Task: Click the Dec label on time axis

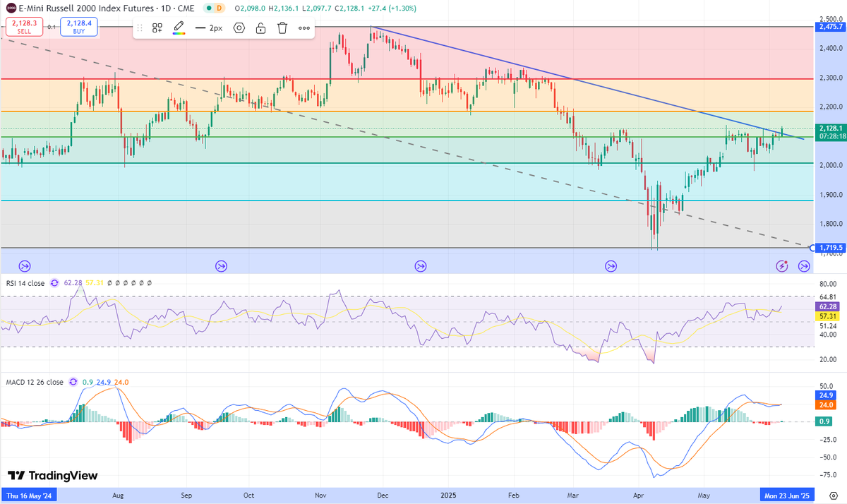Action: pos(383,496)
